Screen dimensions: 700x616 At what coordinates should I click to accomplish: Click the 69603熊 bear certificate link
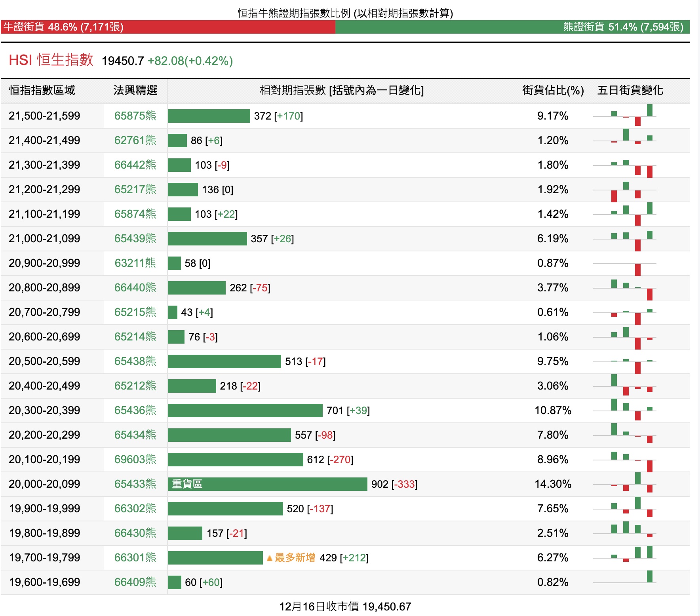coord(135,459)
